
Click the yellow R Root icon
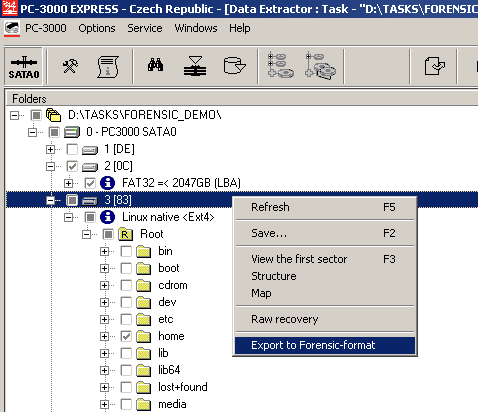(125, 234)
